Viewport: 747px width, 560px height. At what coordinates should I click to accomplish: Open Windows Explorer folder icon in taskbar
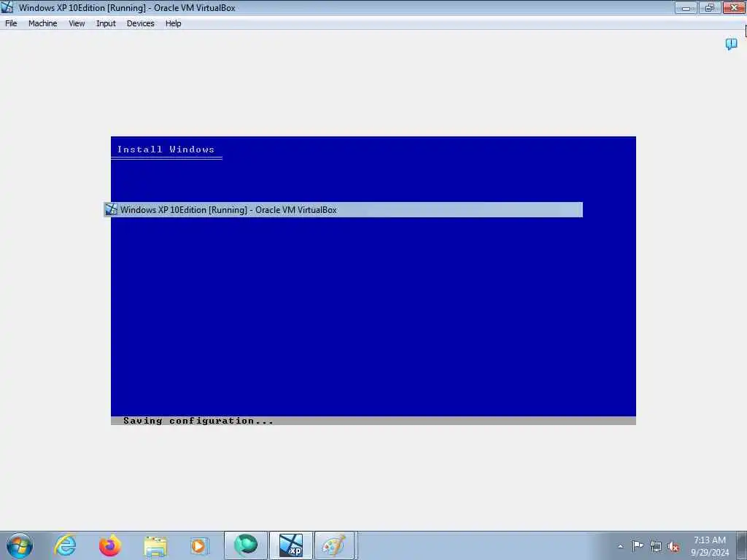coord(155,546)
